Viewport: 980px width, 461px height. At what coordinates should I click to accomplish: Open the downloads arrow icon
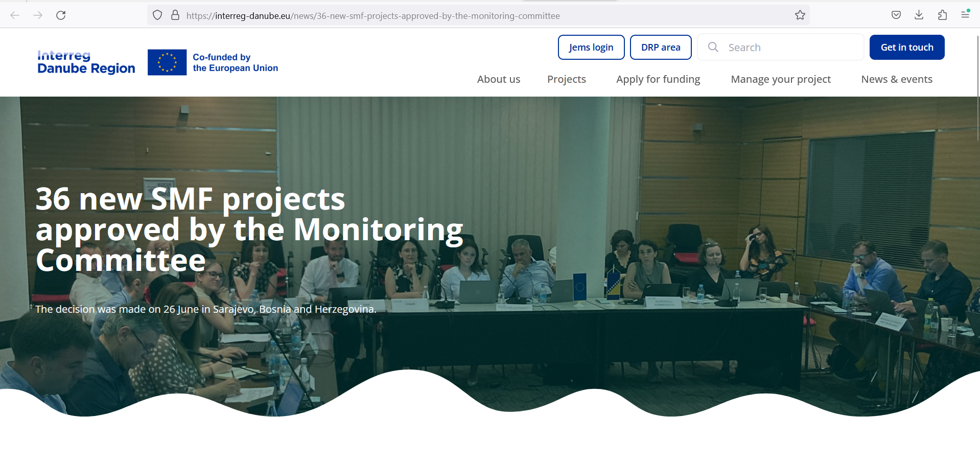coord(919,15)
